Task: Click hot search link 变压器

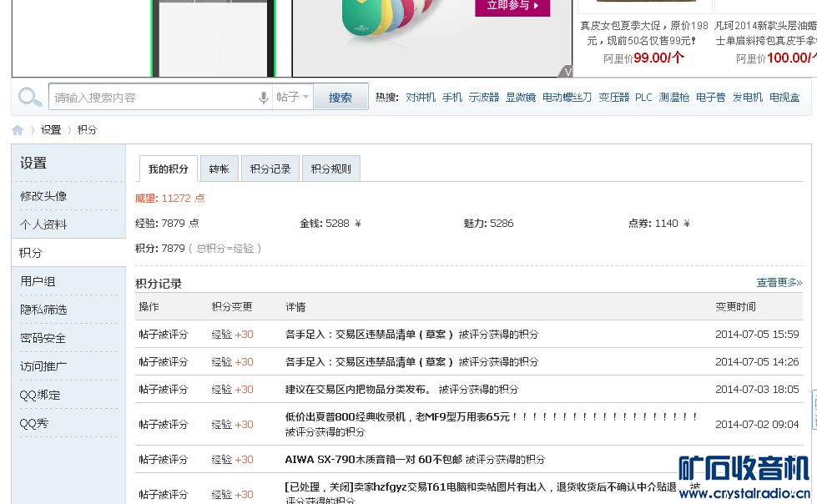Action: tap(613, 98)
